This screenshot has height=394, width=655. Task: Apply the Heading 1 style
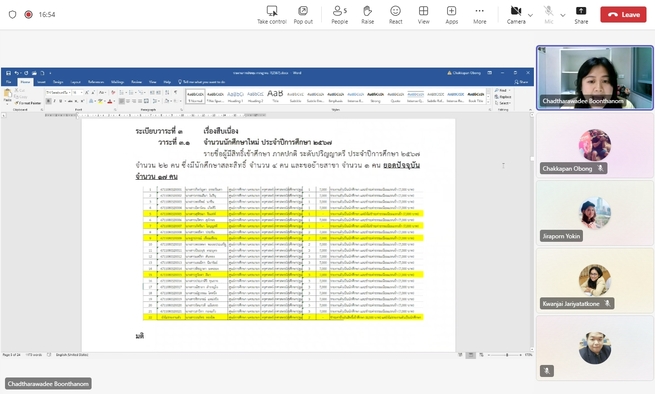tap(235, 96)
